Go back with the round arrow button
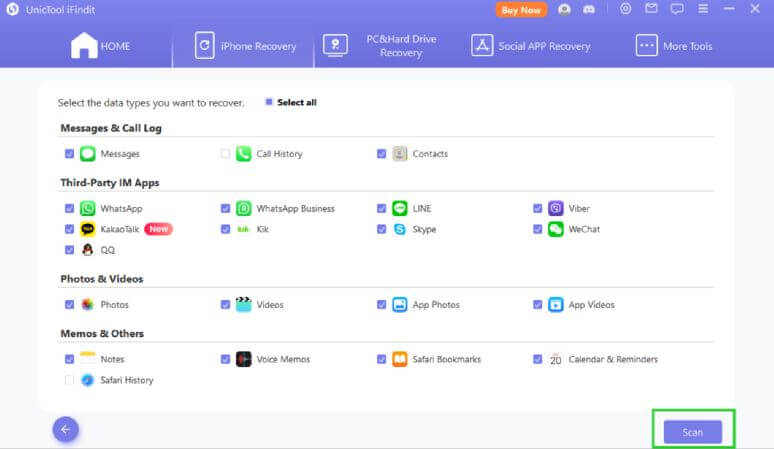Screen dimensions: 774x449 click(66, 430)
